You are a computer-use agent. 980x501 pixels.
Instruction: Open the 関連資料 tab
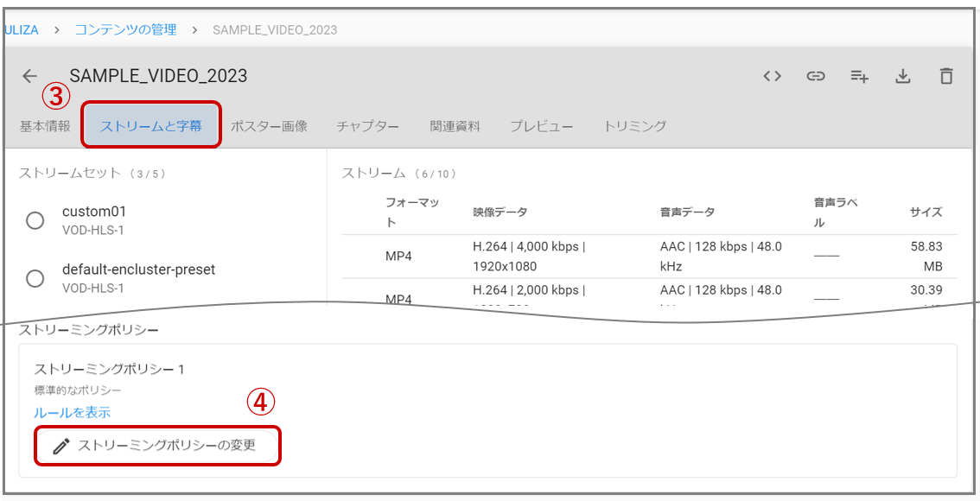[455, 126]
